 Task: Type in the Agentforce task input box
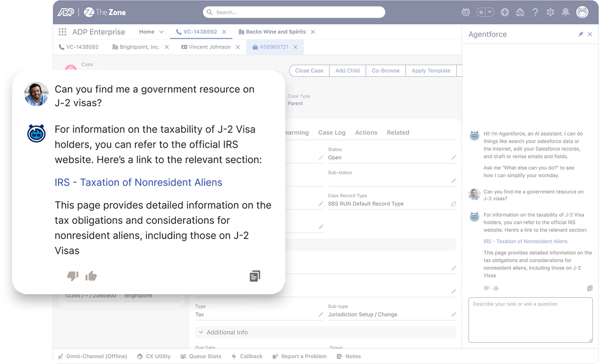[x=530, y=320]
